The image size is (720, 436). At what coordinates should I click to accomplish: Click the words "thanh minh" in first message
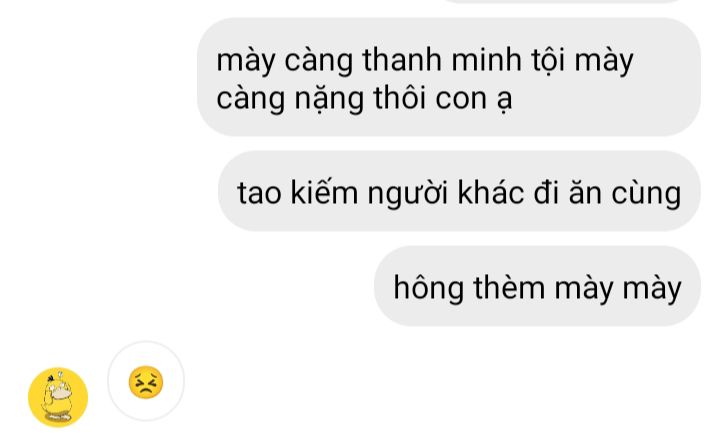point(442,61)
